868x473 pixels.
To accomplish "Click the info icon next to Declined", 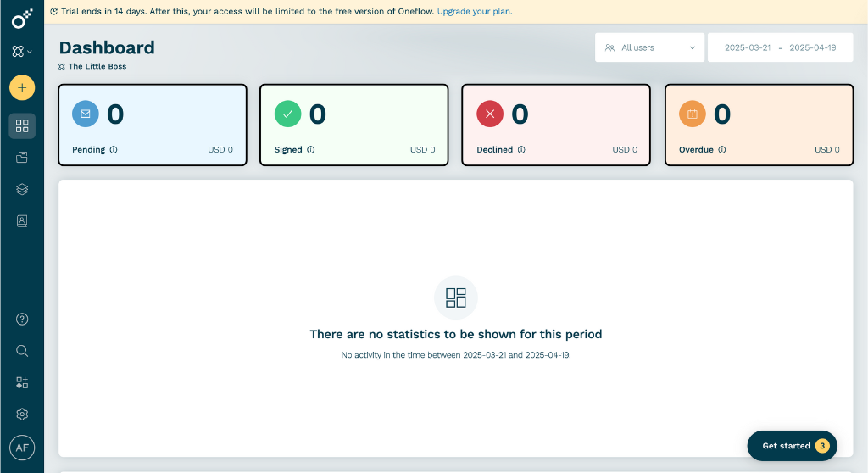I will click(521, 149).
